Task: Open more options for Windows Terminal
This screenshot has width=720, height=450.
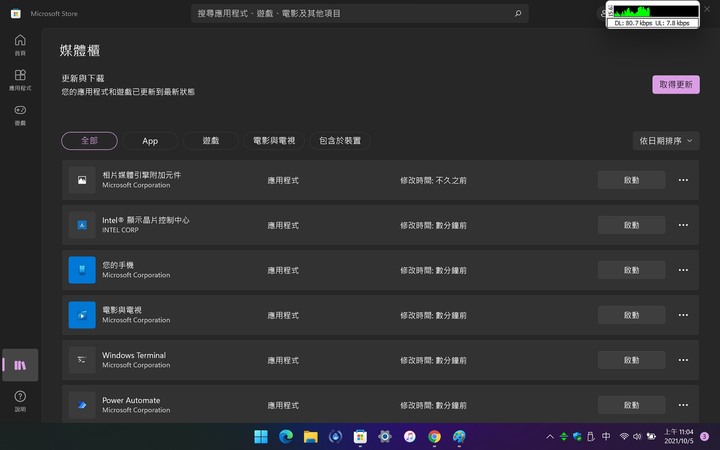Action: coord(683,360)
